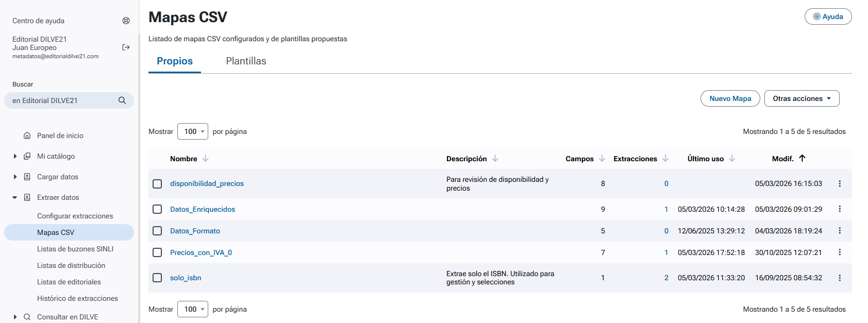Tick the Precios_con_IVA_0 checkbox

click(157, 252)
